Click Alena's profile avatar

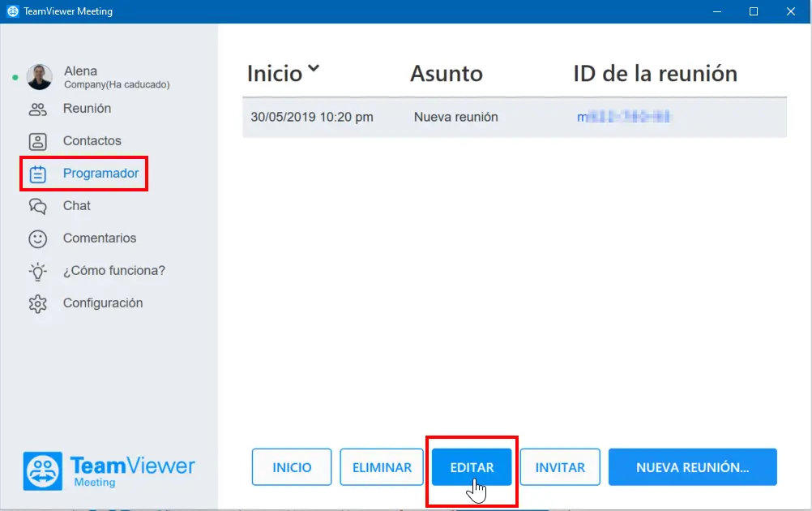(40, 77)
